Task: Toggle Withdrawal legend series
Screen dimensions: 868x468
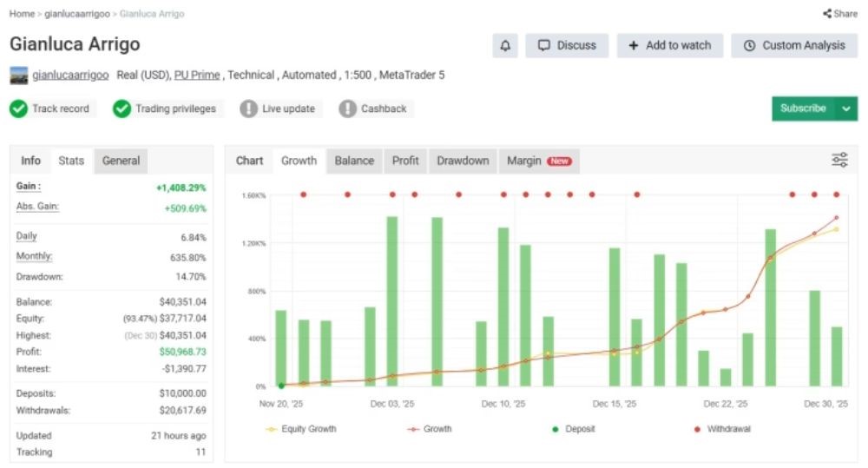Action: (722, 429)
